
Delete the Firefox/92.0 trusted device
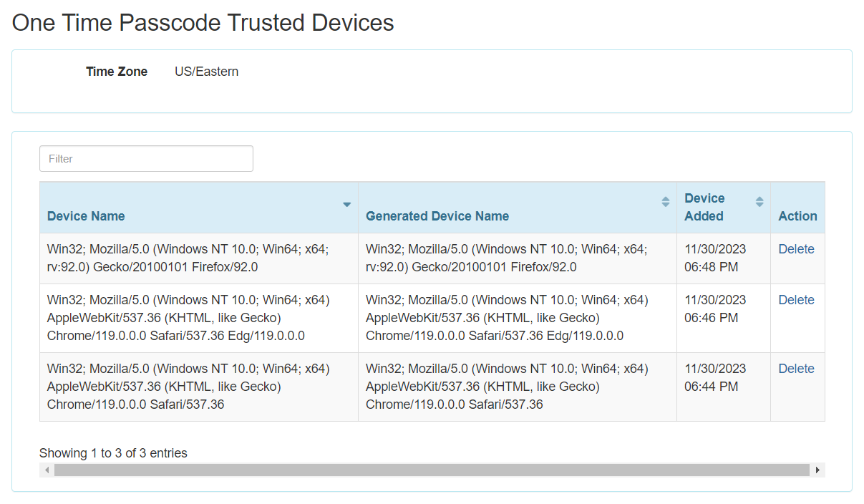[796, 249]
